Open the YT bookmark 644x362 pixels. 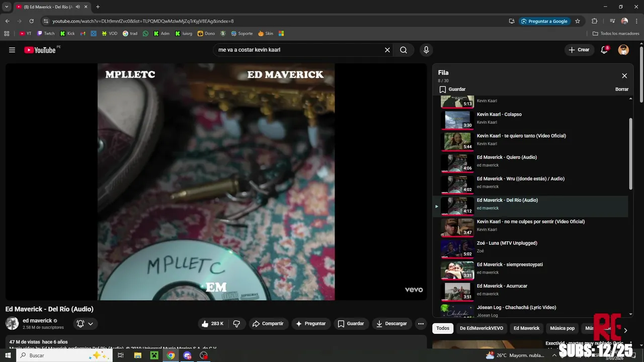pyautogui.click(x=25, y=34)
